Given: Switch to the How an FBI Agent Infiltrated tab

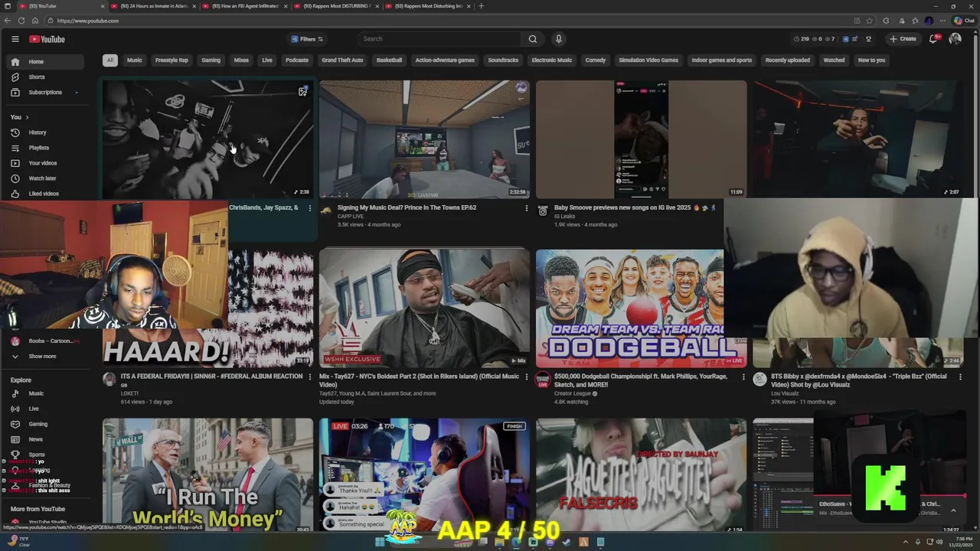Looking at the screenshot, I should [245, 6].
